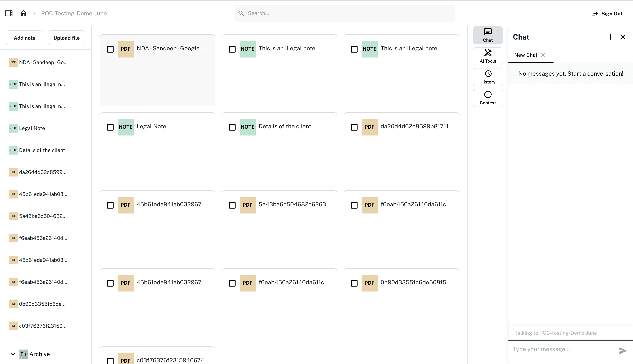The image size is (633, 364).
Task: Open sidebar item 0b90d3355fc6de...
Action: point(42,304)
